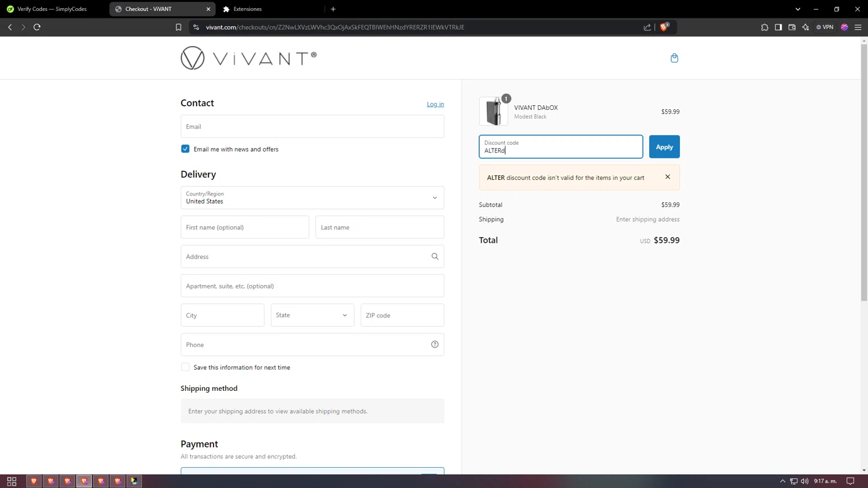The width and height of the screenshot is (868, 488).
Task: Click into the Email input field
Action: pyautogui.click(x=312, y=127)
